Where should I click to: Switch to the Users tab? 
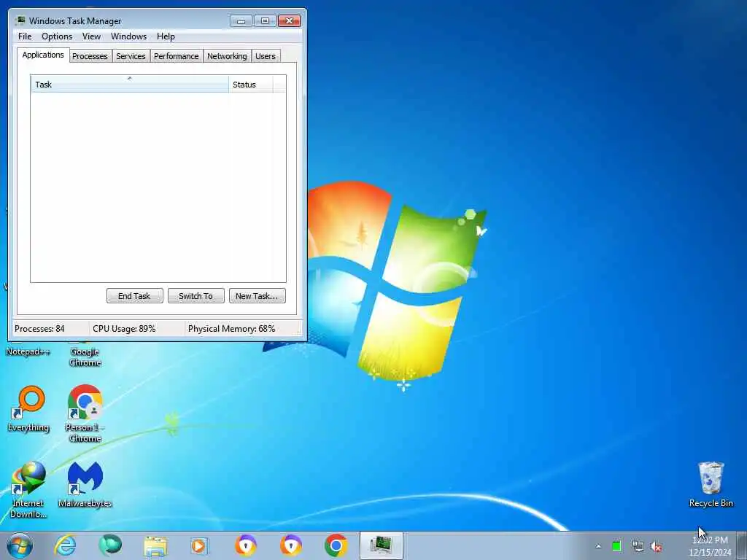tap(266, 56)
